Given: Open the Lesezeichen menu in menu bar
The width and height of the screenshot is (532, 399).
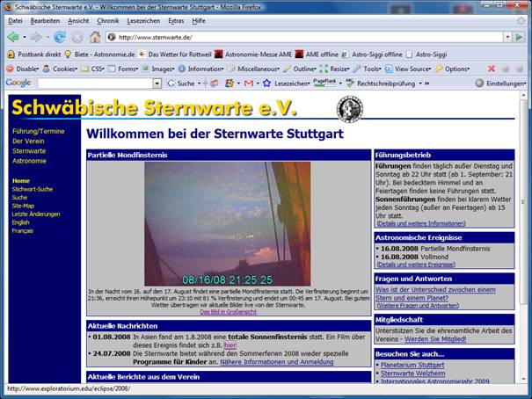Looking at the screenshot, I should coord(143,21).
